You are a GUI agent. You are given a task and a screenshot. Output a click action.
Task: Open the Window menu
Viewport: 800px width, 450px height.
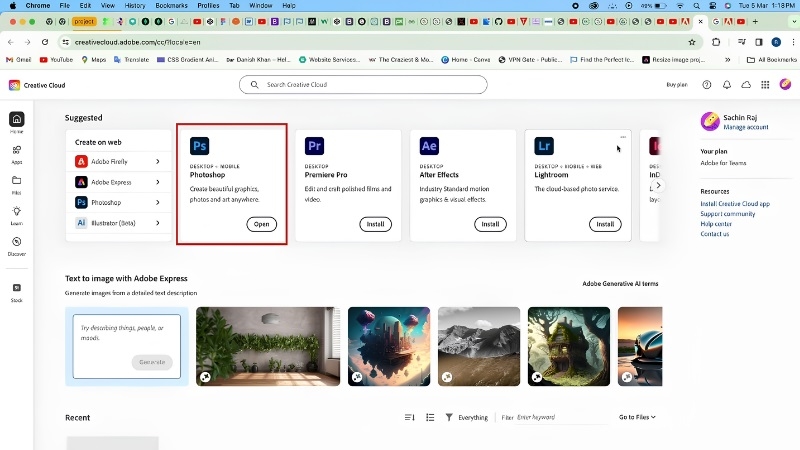[x=261, y=6]
